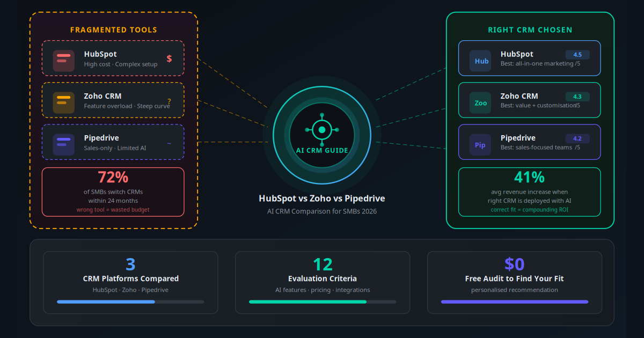Click 'AI features · pricing · integrations' caption
Viewport: 644px width, 338px height.
point(323,290)
